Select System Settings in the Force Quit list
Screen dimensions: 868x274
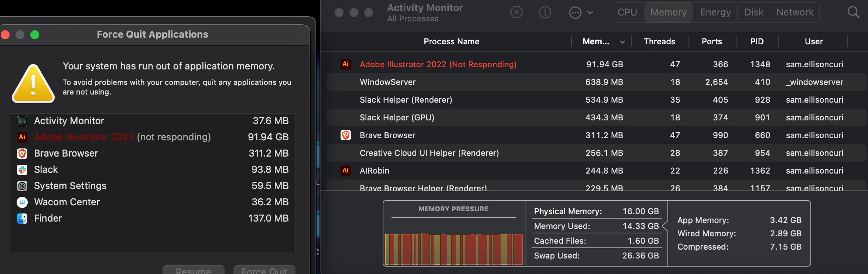pos(153,186)
